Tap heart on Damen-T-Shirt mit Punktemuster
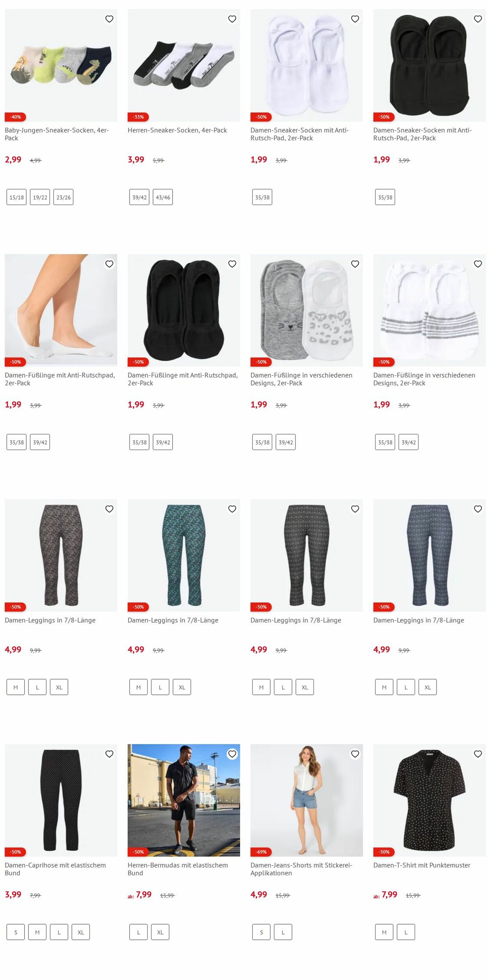This screenshot has width=488, height=980. pos(478,754)
